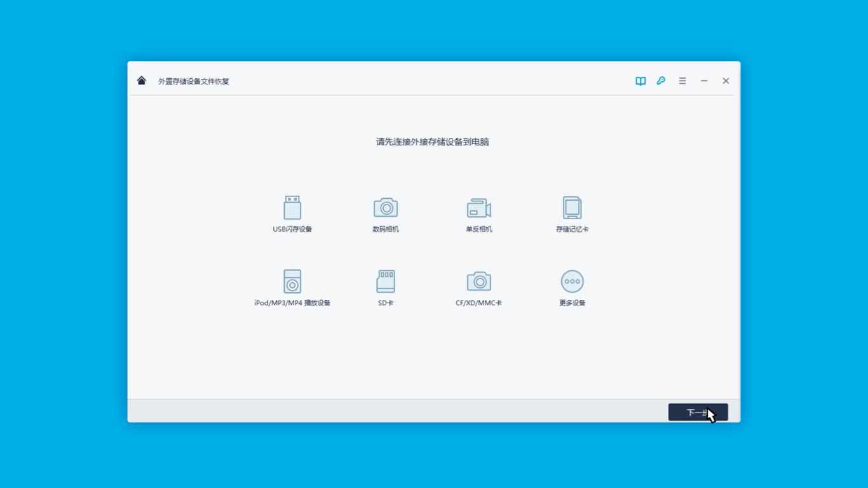Select the USB闪存设备 icon

point(292,208)
